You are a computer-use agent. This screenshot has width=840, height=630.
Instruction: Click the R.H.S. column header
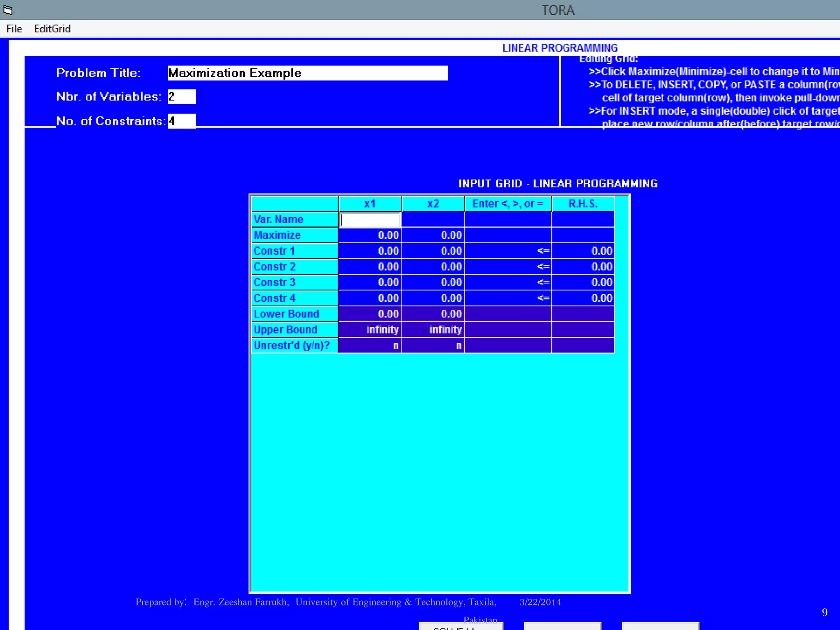pos(583,203)
